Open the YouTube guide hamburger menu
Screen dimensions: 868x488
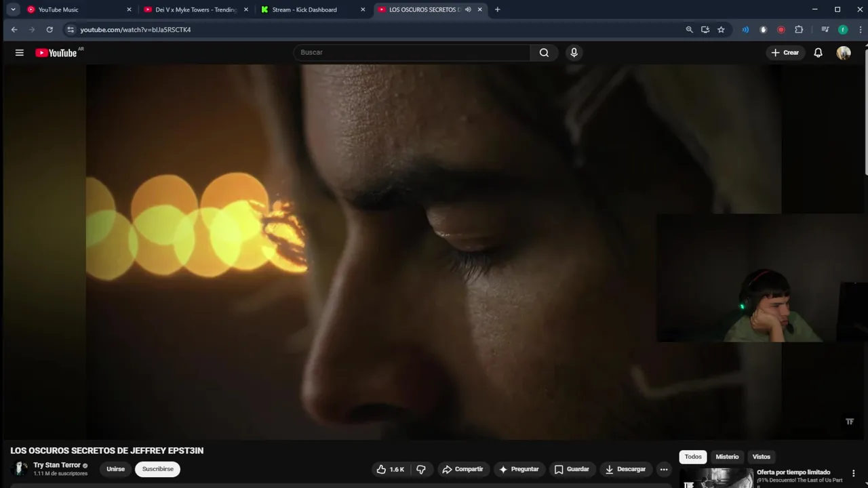(x=20, y=53)
